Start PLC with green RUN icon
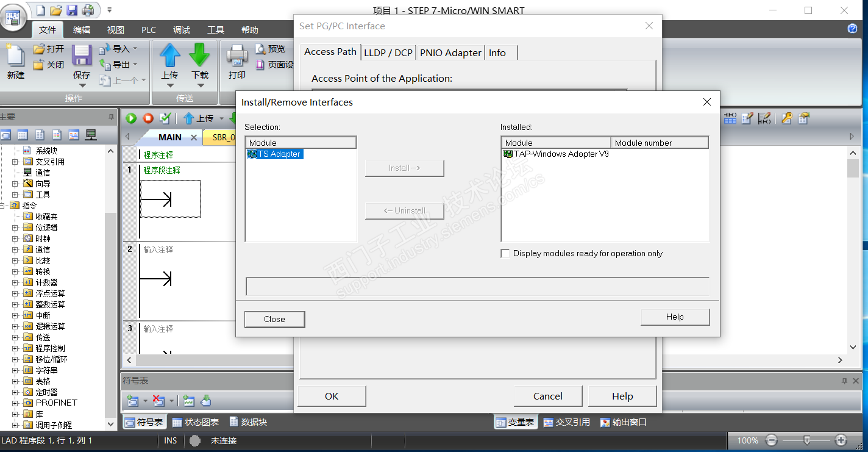868x452 pixels. [x=131, y=118]
